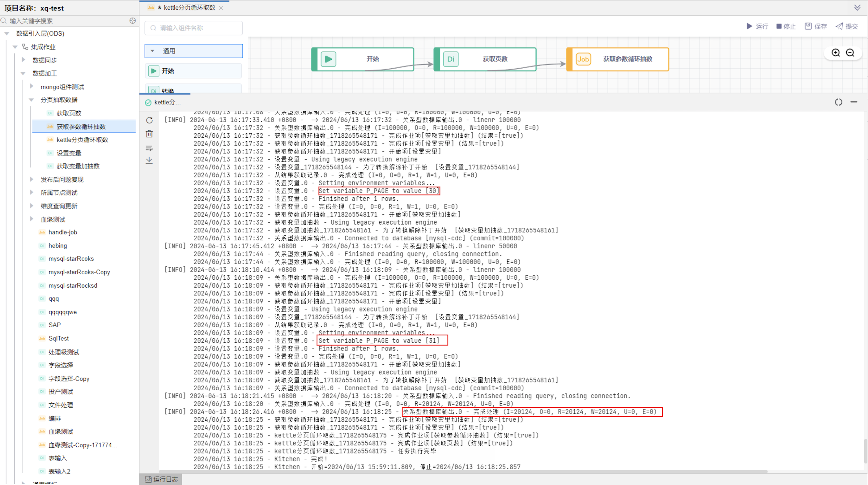The image size is (868, 485).
Task: Submit the job with 提交 button
Action: point(847,26)
